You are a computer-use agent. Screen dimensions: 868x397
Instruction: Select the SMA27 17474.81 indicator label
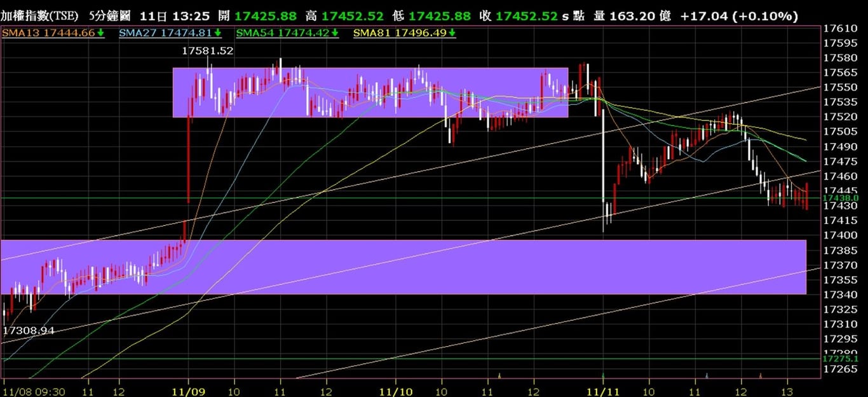[x=171, y=32]
